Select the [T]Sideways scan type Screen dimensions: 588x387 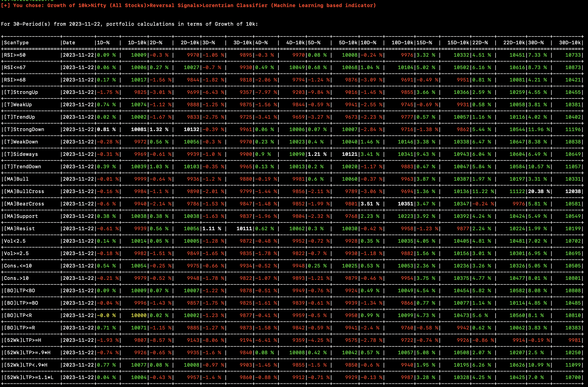(21, 154)
